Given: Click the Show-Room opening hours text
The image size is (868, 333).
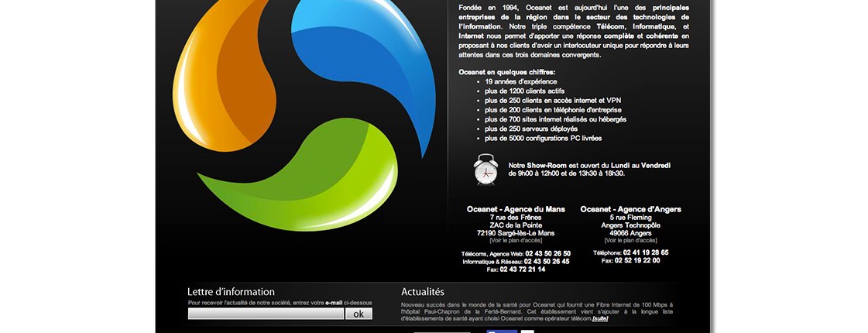Looking at the screenshot, I should pyautogui.click(x=589, y=169).
